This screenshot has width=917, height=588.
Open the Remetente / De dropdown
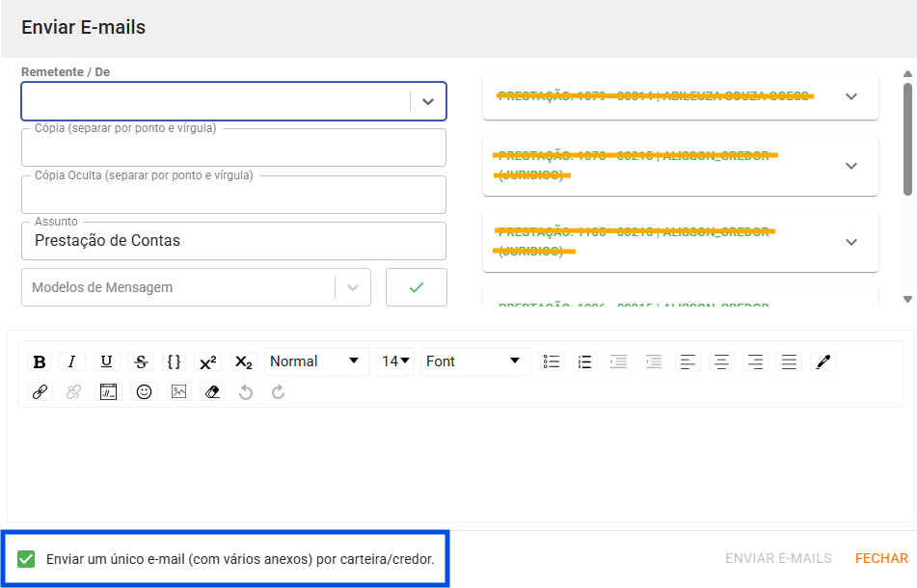[x=428, y=101]
